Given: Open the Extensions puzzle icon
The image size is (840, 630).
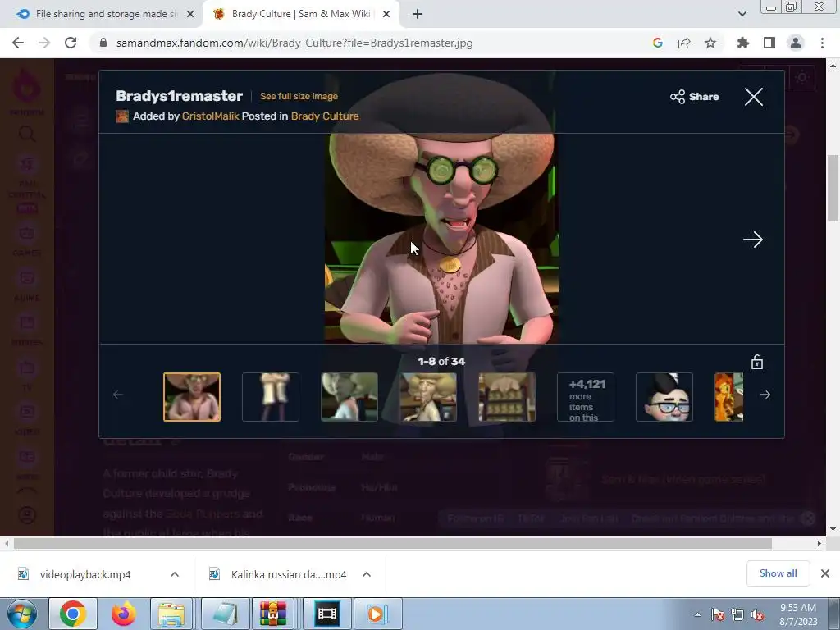Looking at the screenshot, I should tap(743, 43).
